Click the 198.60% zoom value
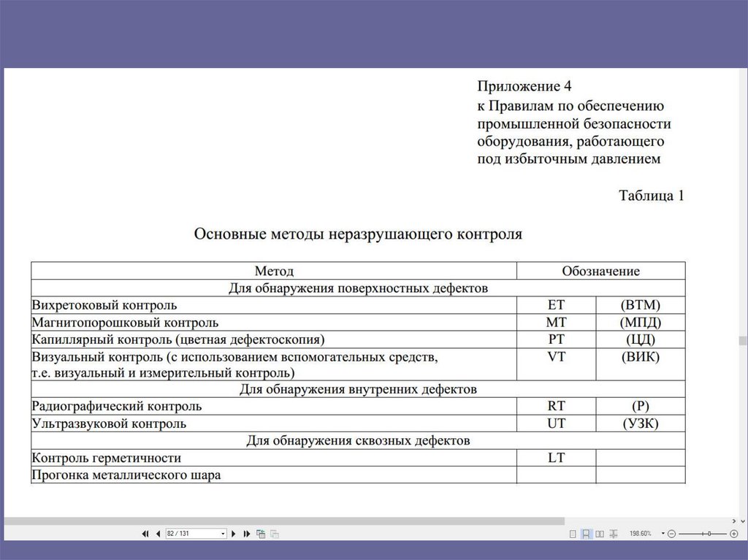 [x=640, y=533]
